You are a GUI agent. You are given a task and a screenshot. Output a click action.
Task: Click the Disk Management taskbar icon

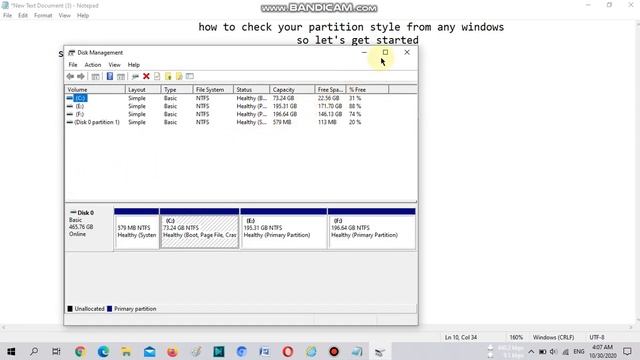380,351
